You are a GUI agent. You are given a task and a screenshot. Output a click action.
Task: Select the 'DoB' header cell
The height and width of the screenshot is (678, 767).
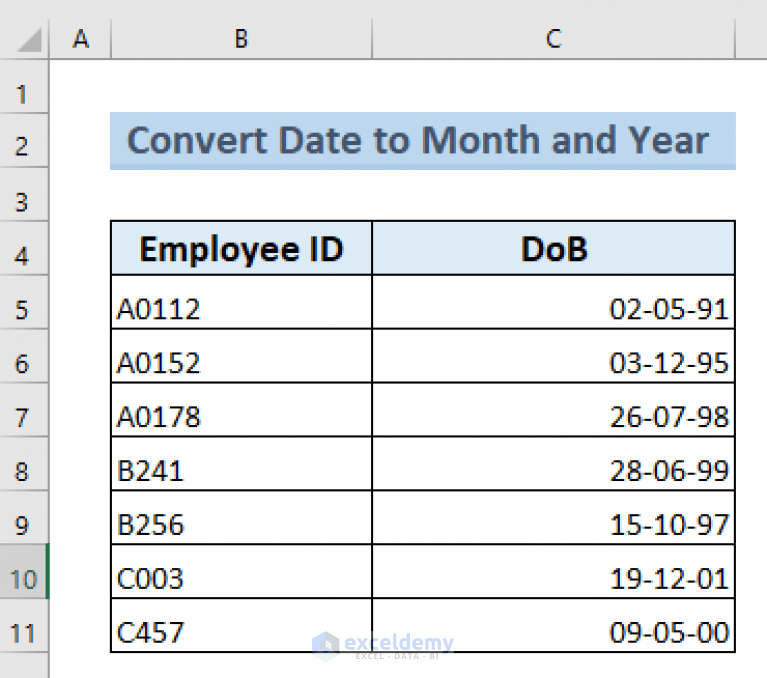coord(554,248)
